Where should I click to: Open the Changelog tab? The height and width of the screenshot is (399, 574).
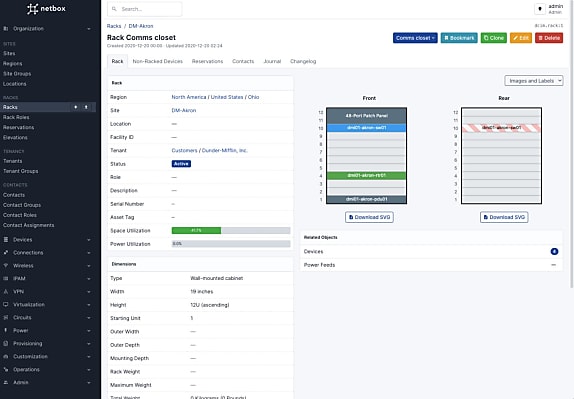click(x=303, y=61)
